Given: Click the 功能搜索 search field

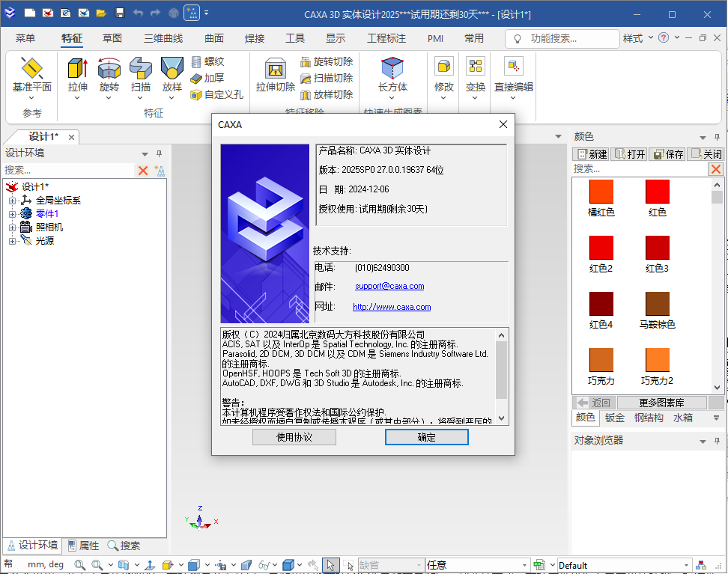Looking at the screenshot, I should pos(562,38).
